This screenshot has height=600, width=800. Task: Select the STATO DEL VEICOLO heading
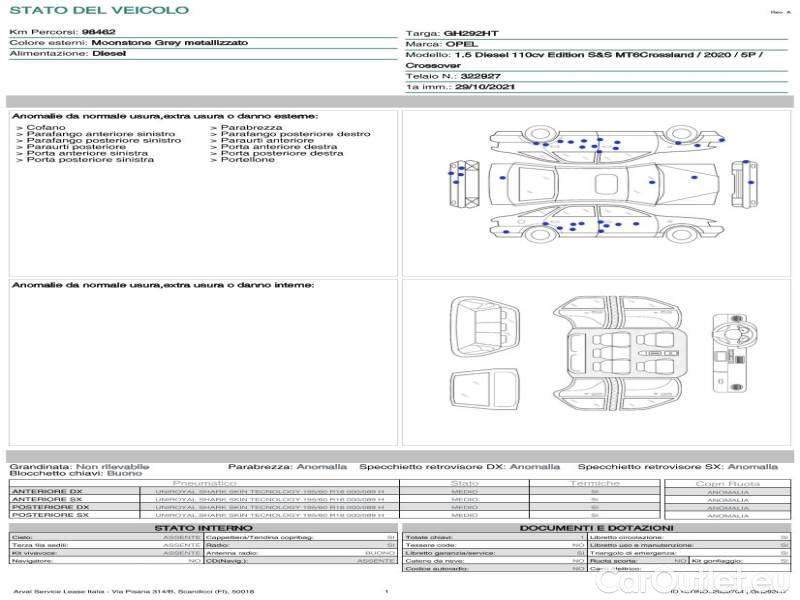98,10
